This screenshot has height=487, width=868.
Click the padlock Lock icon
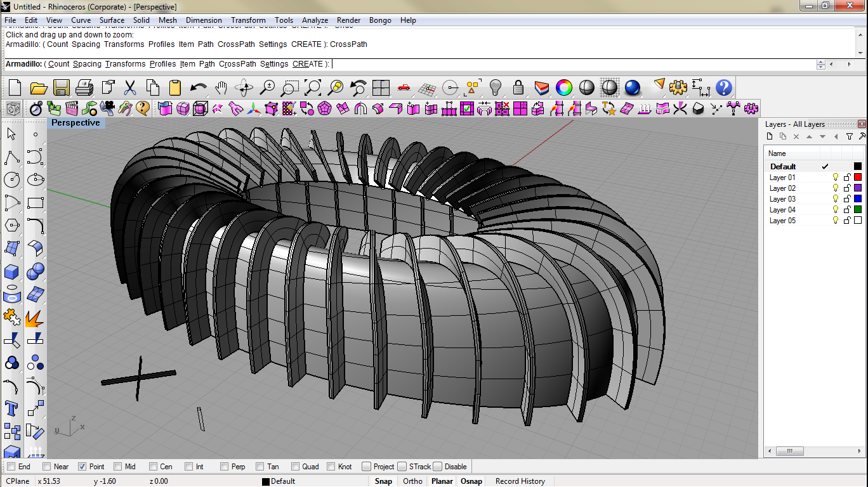518,88
